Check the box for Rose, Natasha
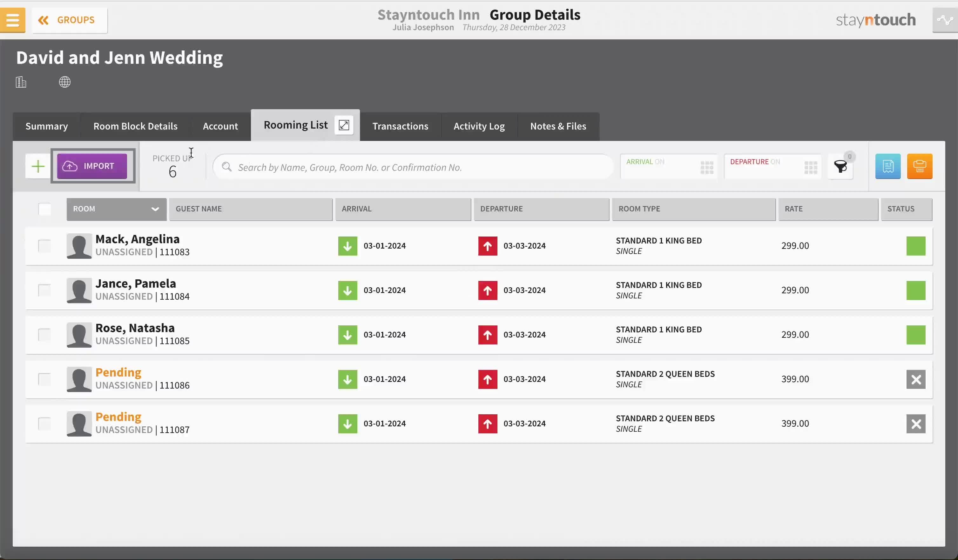958x560 pixels. click(x=44, y=335)
